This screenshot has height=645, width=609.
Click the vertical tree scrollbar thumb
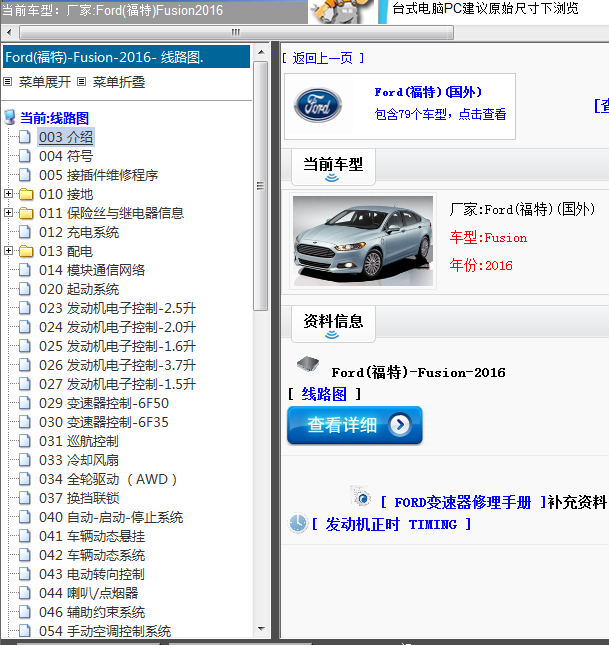point(260,186)
